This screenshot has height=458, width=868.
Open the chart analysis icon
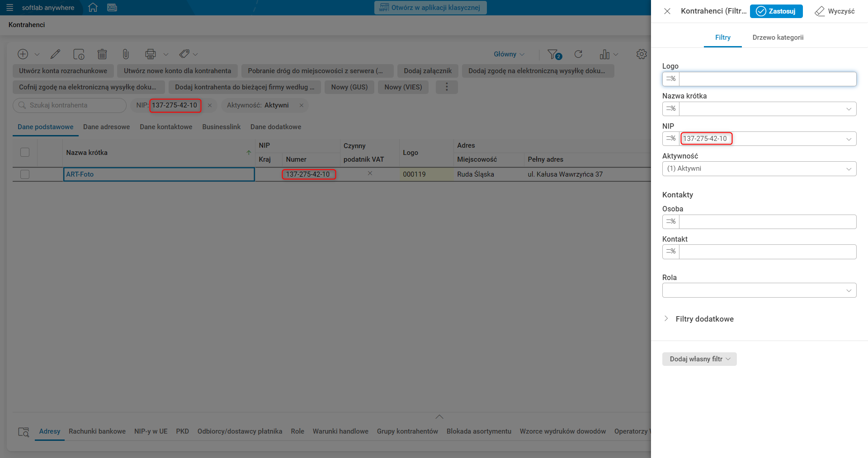(604, 54)
